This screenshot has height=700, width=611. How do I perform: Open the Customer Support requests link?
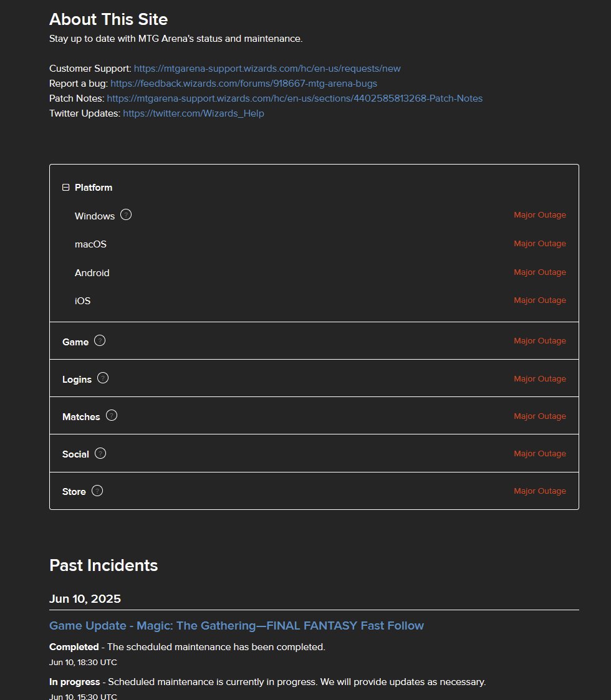267,69
